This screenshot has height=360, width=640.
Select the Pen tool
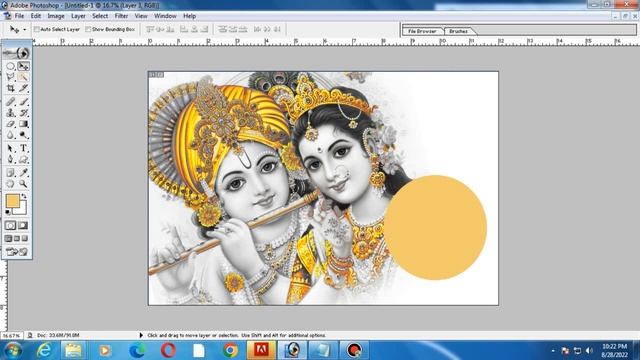[11, 160]
